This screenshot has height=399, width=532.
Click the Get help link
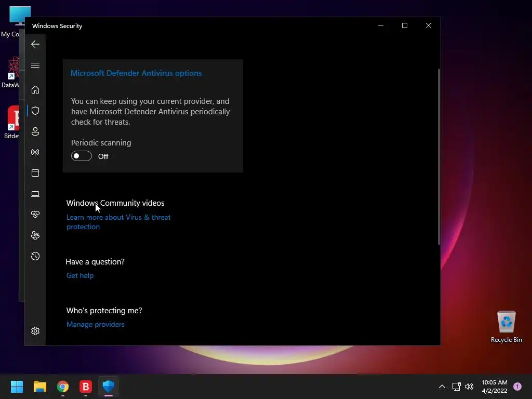pyautogui.click(x=80, y=275)
